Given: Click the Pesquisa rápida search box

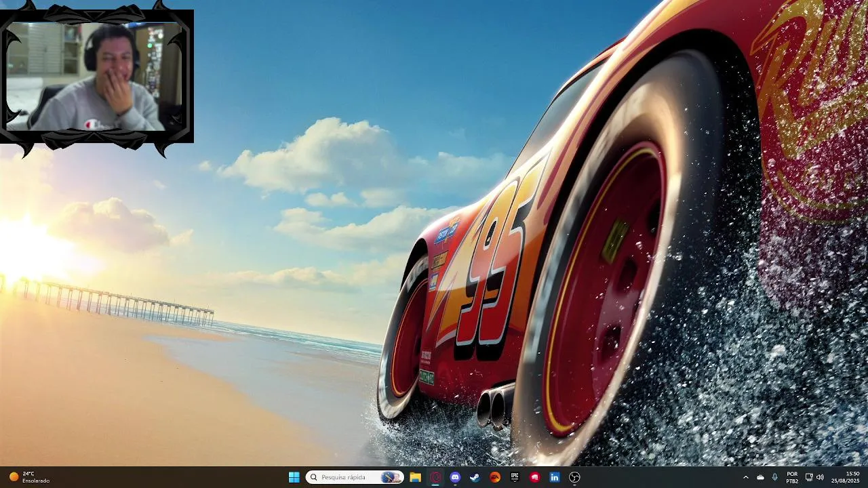Looking at the screenshot, I should [354, 477].
